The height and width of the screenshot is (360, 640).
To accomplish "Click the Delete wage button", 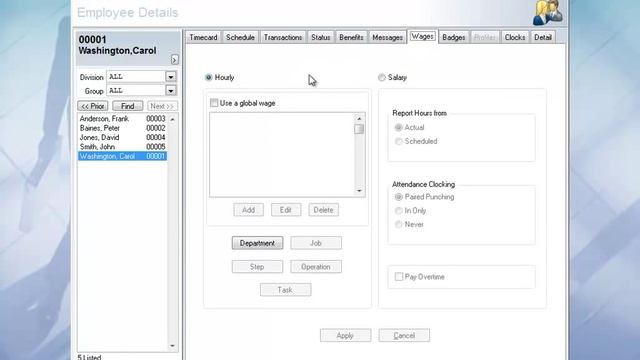I will pyautogui.click(x=323, y=210).
